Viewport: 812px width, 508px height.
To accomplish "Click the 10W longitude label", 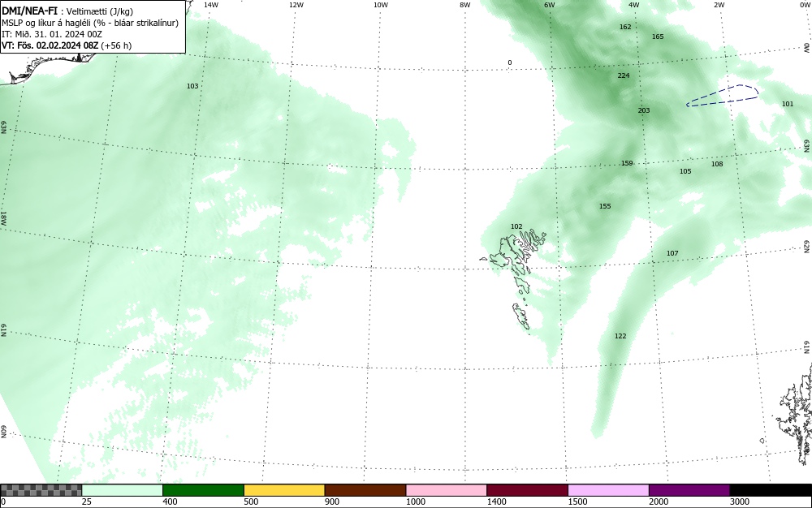I will 381,5.
